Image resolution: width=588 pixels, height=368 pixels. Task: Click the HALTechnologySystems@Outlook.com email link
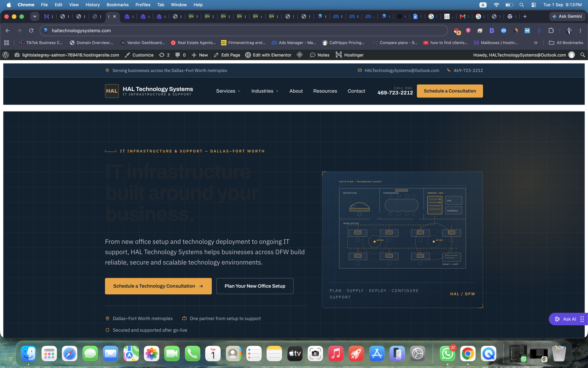[x=398, y=70]
